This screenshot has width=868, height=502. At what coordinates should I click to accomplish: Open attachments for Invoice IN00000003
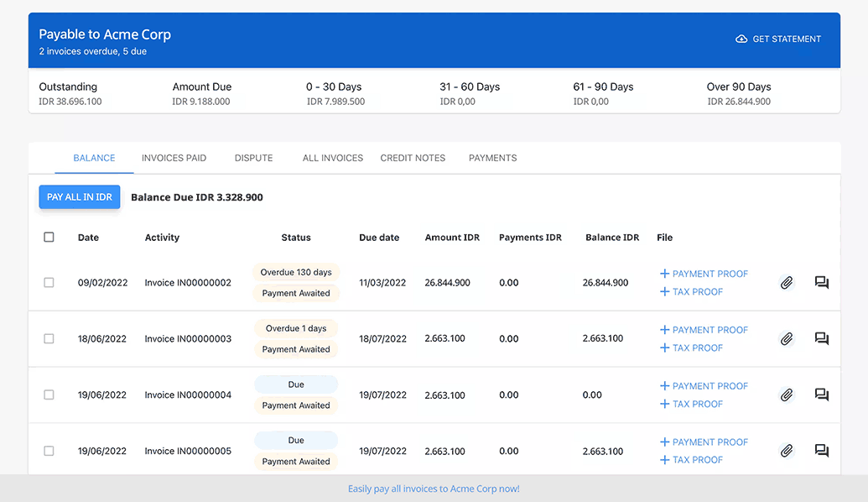point(787,338)
